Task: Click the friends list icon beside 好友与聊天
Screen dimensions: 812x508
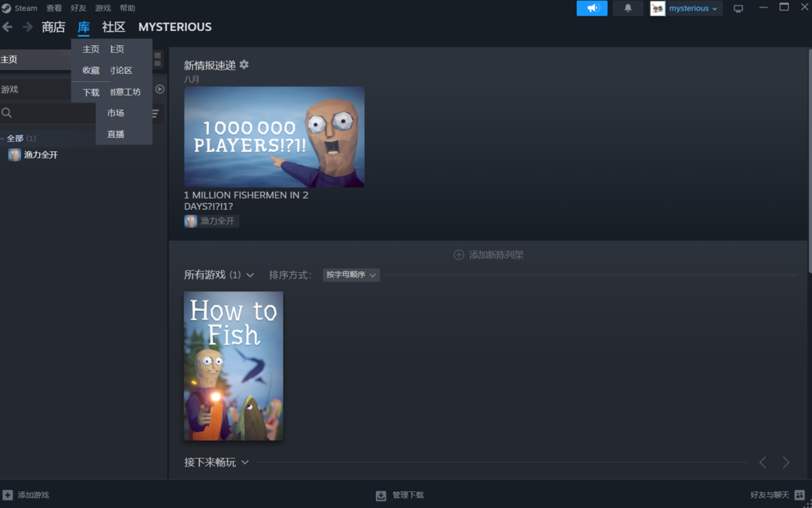Action: [x=799, y=495]
